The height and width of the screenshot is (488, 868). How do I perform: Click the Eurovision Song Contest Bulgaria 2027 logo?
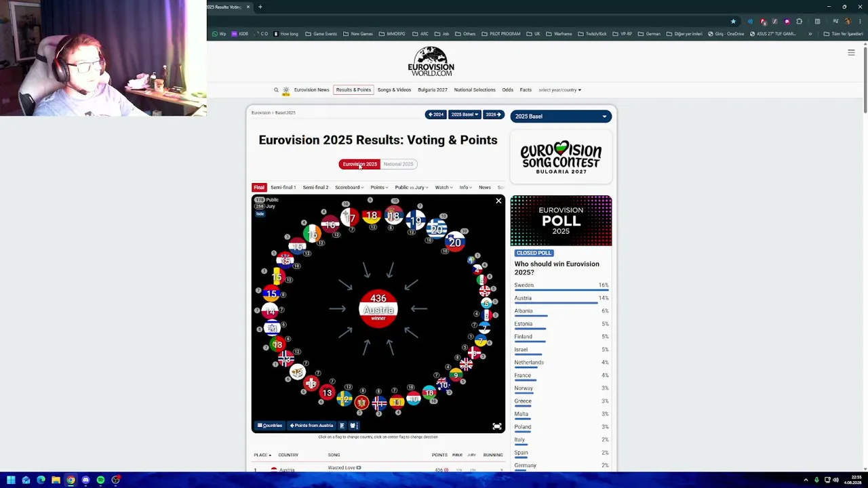(x=561, y=157)
